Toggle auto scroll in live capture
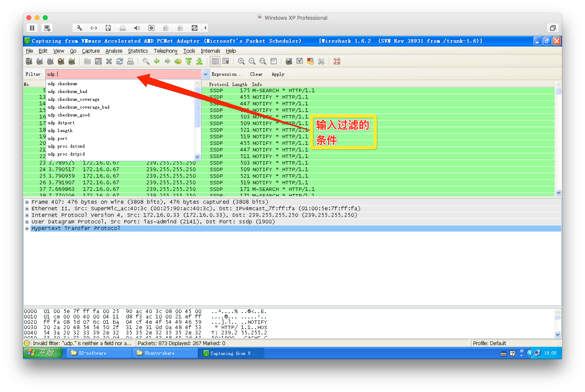585x392 pixels. click(226, 61)
